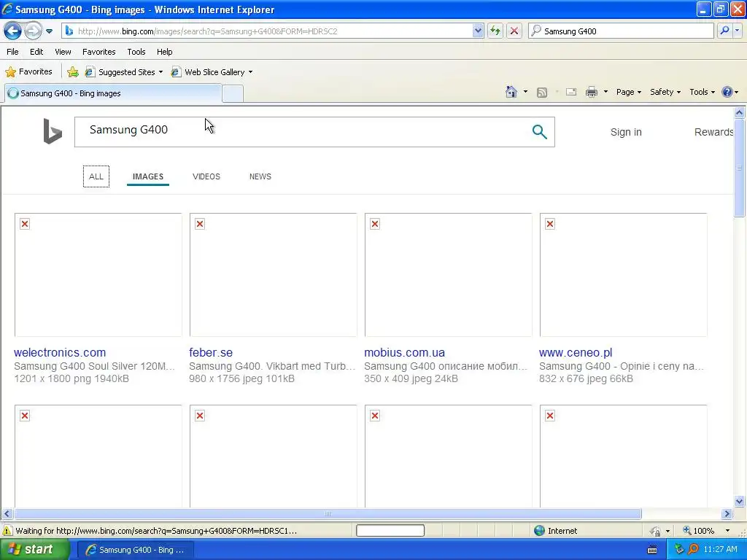Viewport: 747px width, 560px height.
Task: Click the RSS feeds icon
Action: click(x=542, y=93)
